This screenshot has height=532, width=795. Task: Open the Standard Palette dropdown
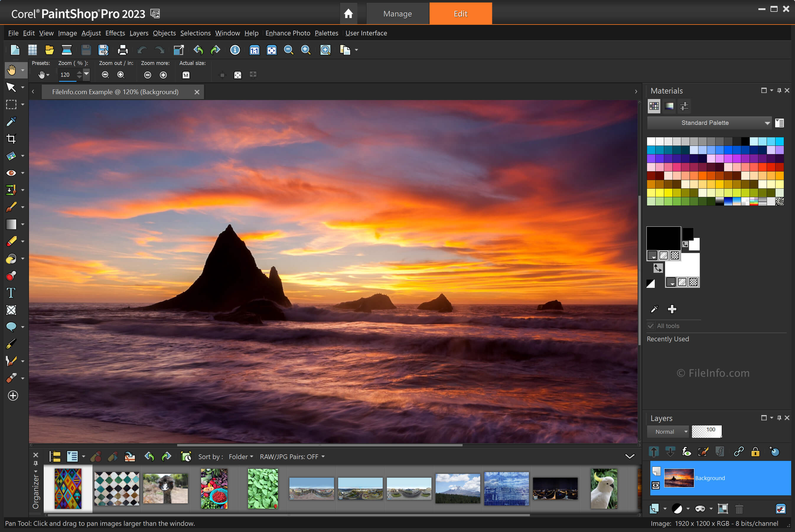point(765,122)
